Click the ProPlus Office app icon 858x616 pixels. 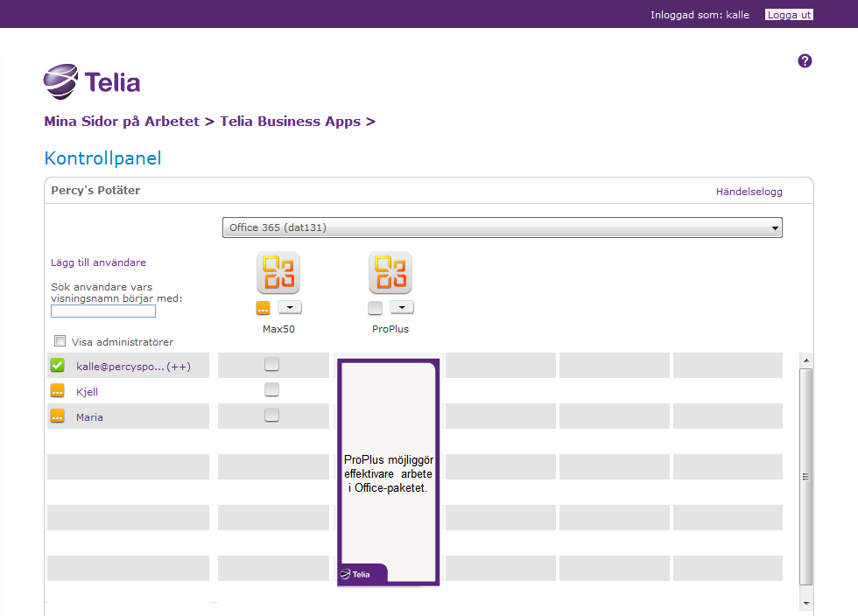(x=390, y=272)
